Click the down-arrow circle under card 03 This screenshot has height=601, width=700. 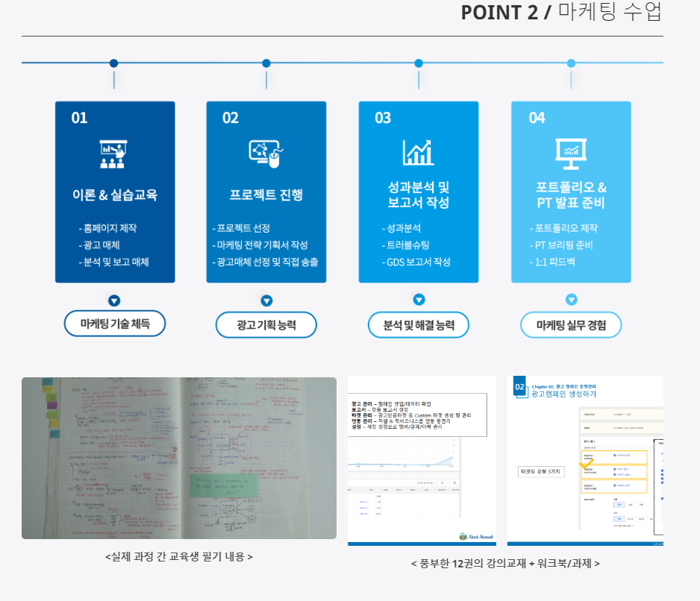419,300
